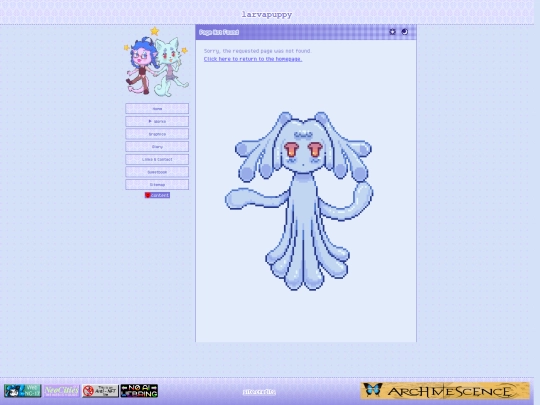The height and width of the screenshot is (405, 540).
Task: Open the Diary page
Action: coord(157,147)
